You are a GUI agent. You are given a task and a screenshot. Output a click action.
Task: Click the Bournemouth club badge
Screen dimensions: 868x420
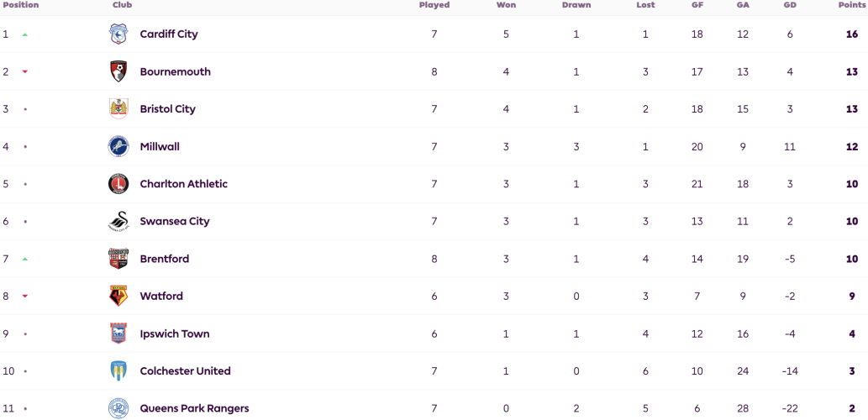(118, 71)
